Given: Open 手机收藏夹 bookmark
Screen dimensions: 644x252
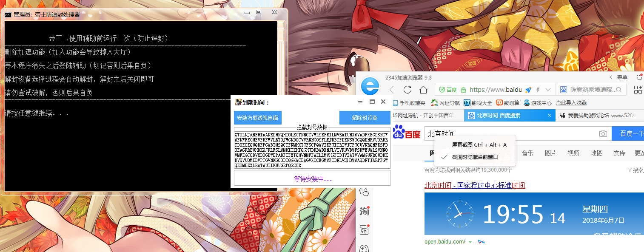Looking at the screenshot, I should pos(409,103).
